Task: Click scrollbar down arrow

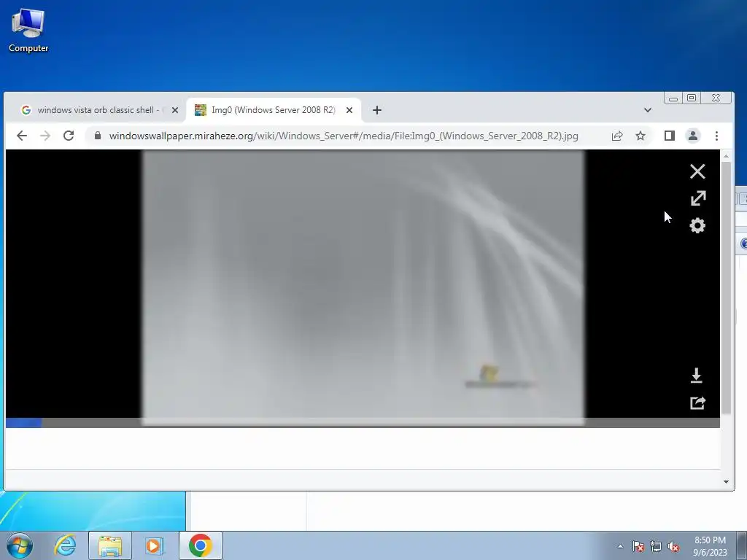Action: [726, 482]
